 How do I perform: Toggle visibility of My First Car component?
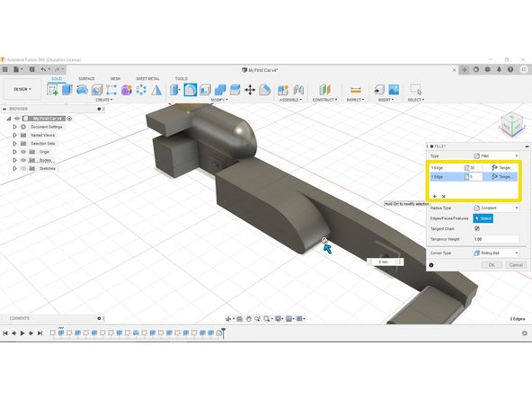point(17,119)
